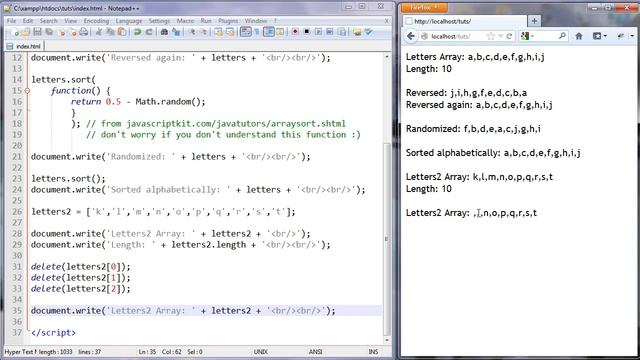Select the localhost/tuts browser tab

[x=464, y=21]
